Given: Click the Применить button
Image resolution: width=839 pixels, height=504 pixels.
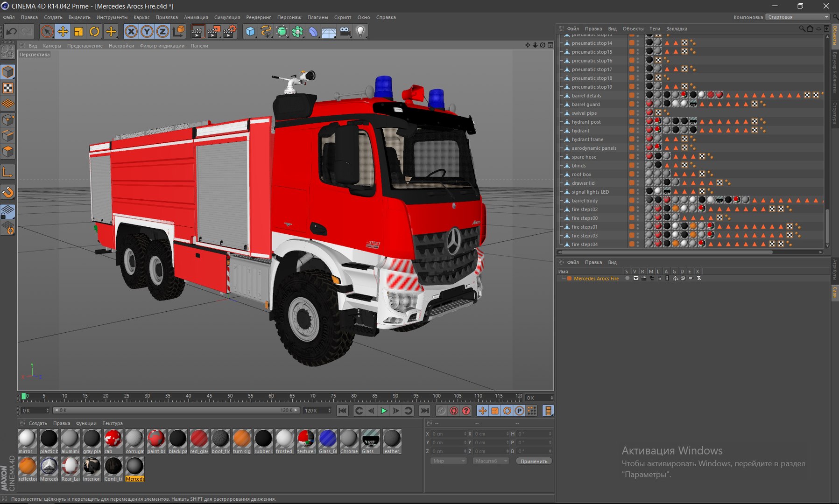Looking at the screenshot, I should tap(534, 461).
